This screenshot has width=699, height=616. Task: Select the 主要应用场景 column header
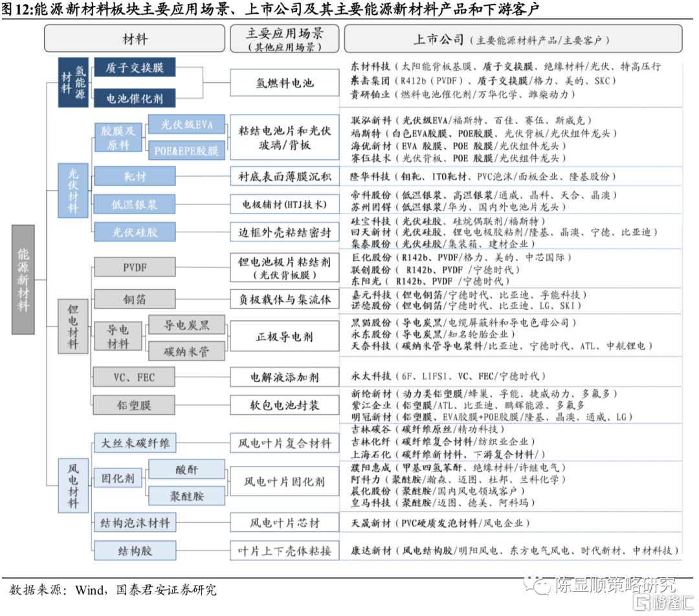tap(284, 39)
